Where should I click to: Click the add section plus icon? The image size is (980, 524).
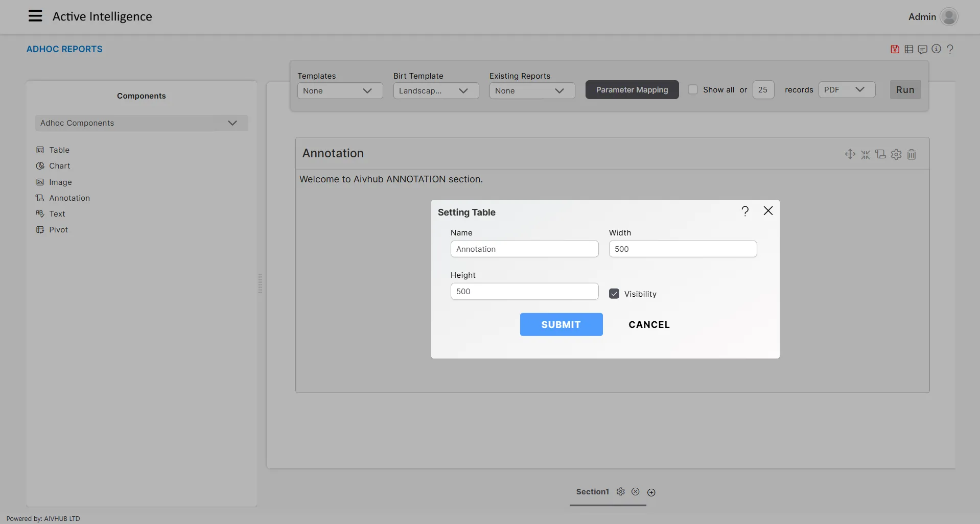pos(651,492)
